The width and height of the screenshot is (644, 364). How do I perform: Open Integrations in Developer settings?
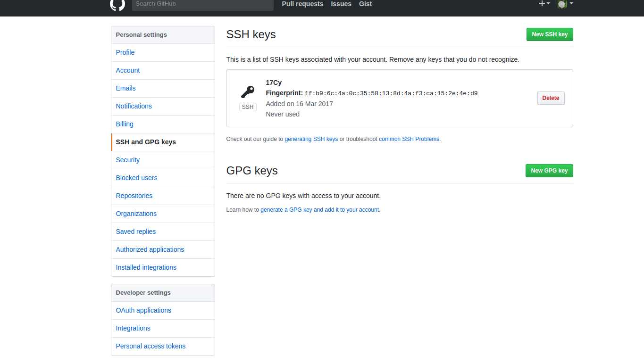[x=163, y=328]
